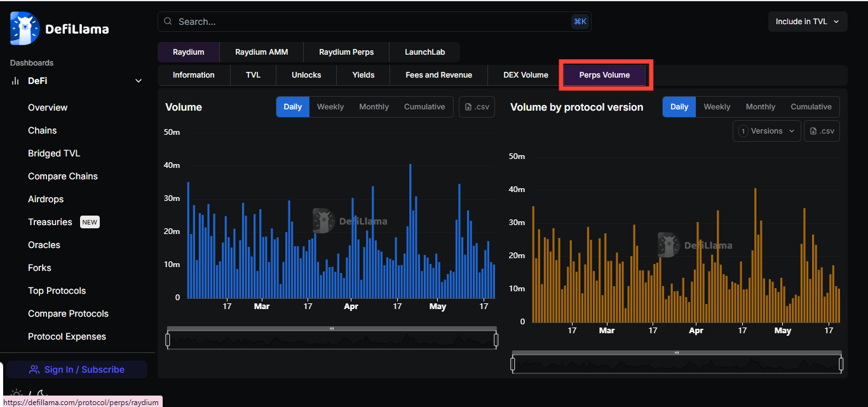Image resolution: width=868 pixels, height=407 pixels.
Task: Open the Raydium AMM tab
Action: (262, 52)
